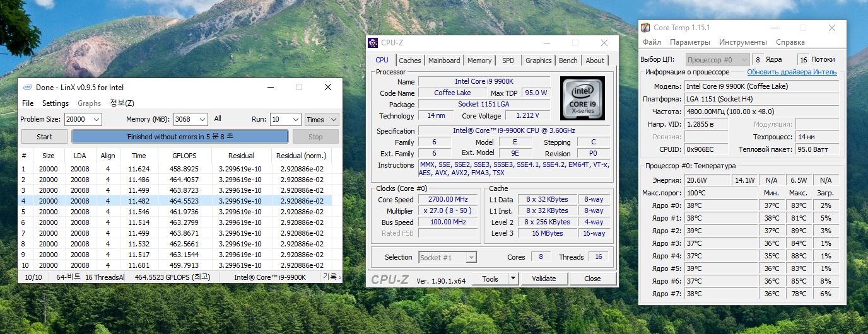Click the Tools button in CPU-Z
This screenshot has width=868, height=334.
490,279
